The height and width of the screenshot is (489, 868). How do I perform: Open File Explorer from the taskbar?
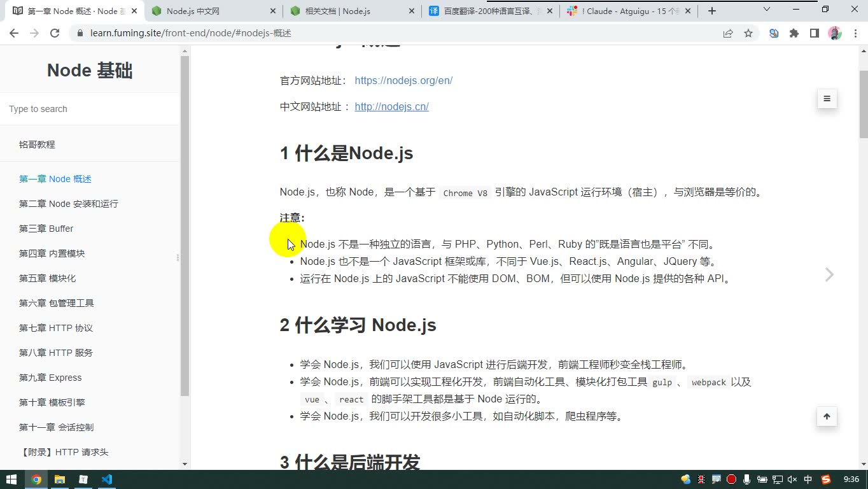point(60,479)
